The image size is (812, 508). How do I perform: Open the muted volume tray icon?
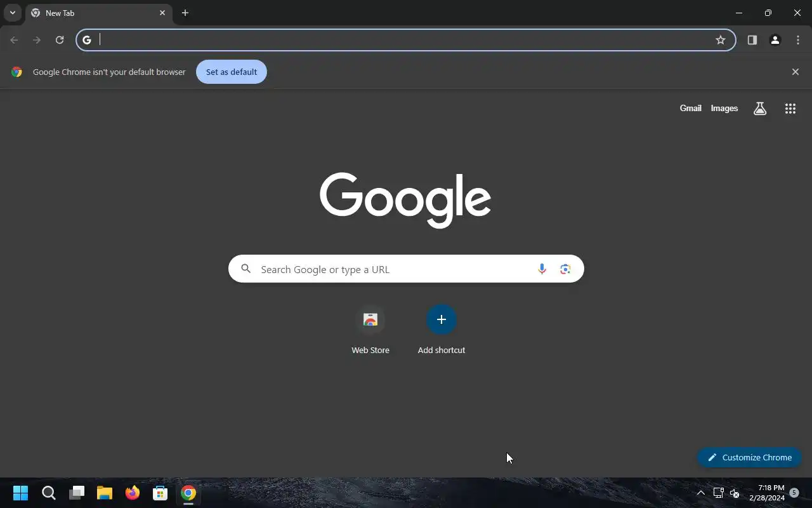(x=735, y=493)
